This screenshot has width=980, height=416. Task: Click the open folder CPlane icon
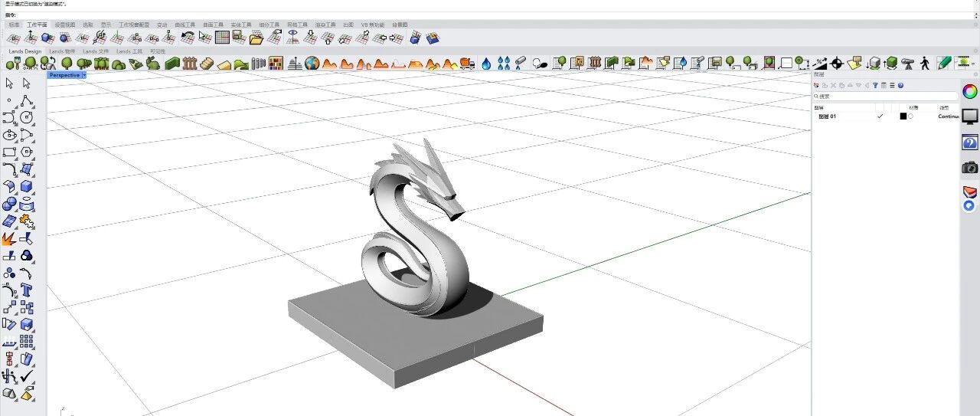click(x=256, y=37)
